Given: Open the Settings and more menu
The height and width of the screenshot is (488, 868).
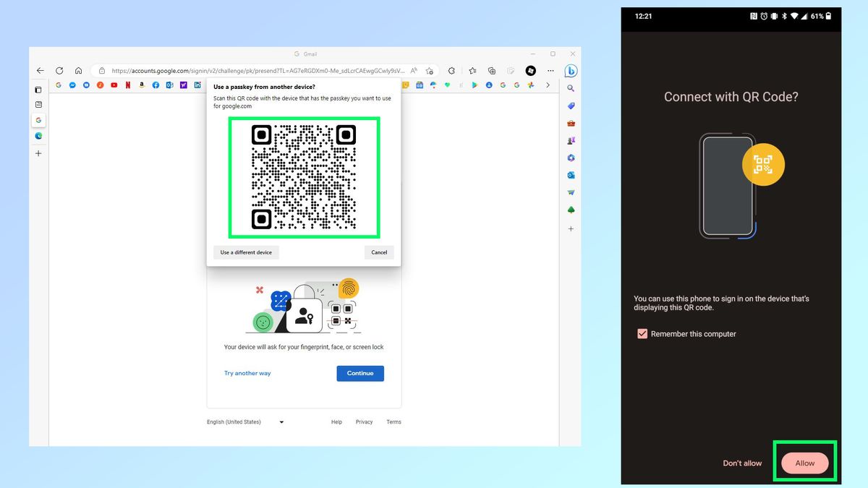Looking at the screenshot, I should tap(550, 70).
